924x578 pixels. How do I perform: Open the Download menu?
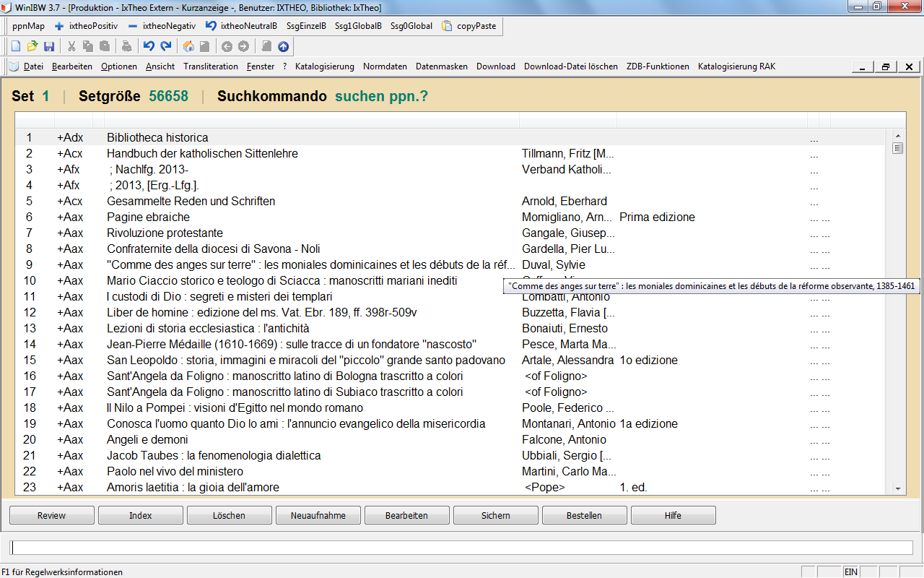coord(496,66)
